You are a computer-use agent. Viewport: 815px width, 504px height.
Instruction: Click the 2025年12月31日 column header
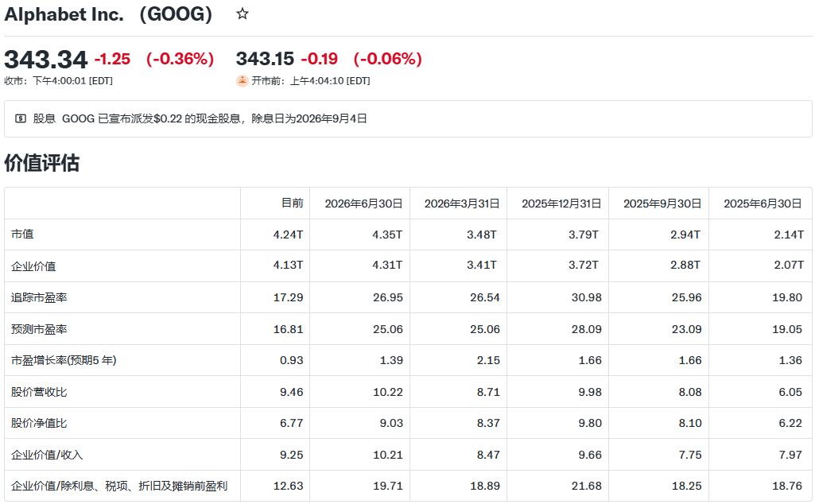click(562, 204)
